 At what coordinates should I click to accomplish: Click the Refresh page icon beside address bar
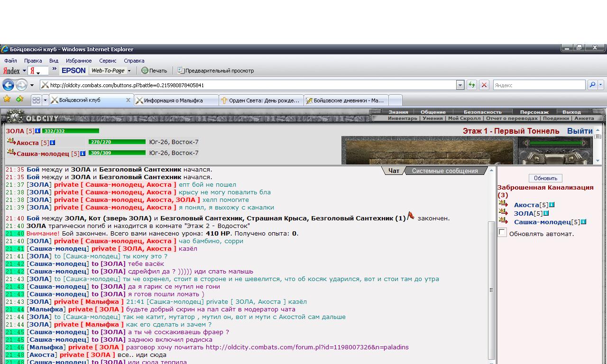[471, 85]
